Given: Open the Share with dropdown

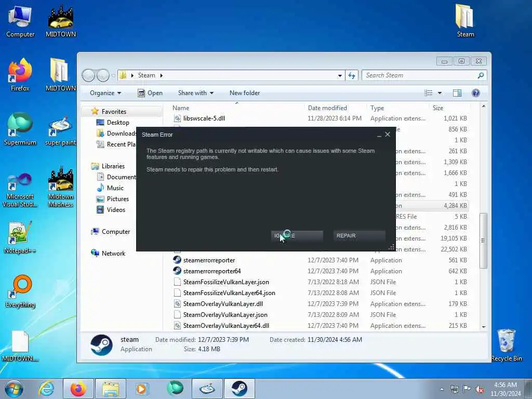Looking at the screenshot, I should 196,93.
